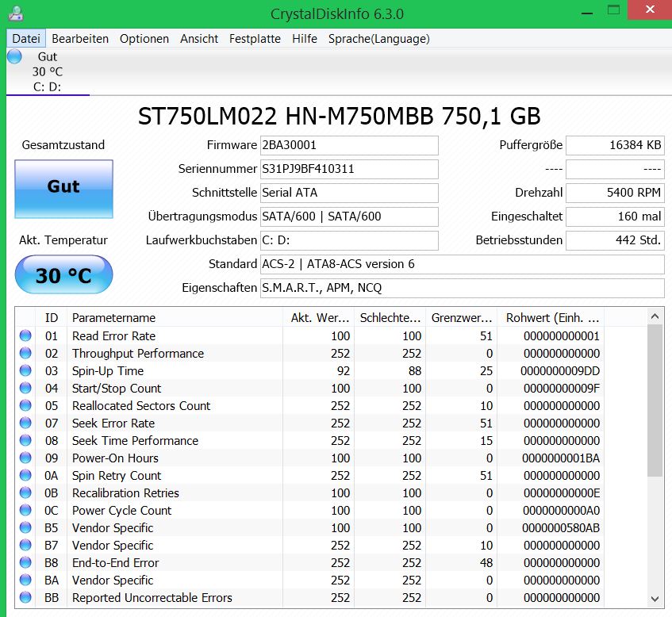Open the Optionen menu

[144, 39]
